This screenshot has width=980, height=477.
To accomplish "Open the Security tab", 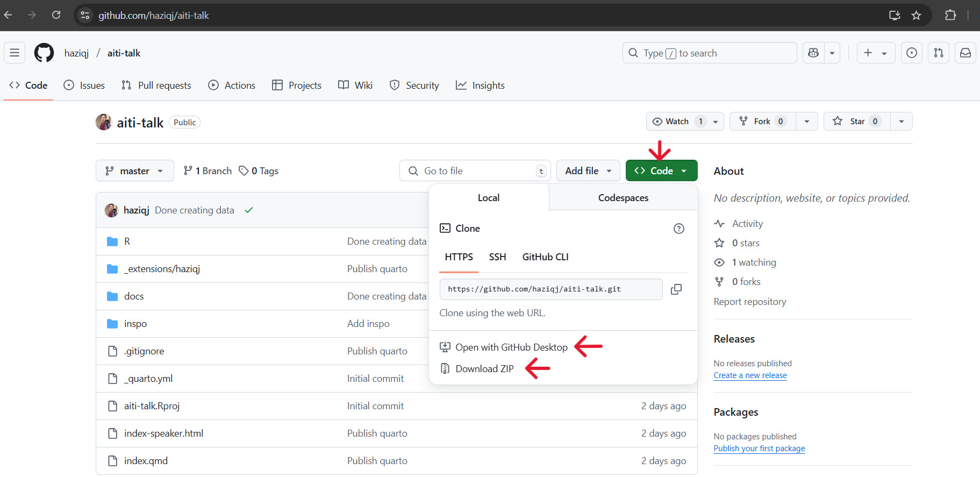I will pos(414,85).
